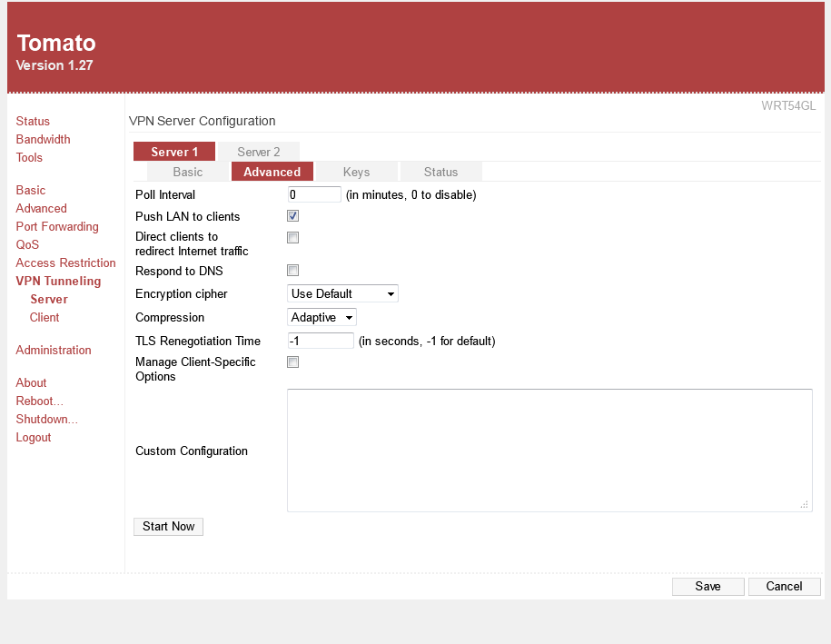Expand the Compression dropdown
This screenshot has width=831, height=644.
[322, 318]
